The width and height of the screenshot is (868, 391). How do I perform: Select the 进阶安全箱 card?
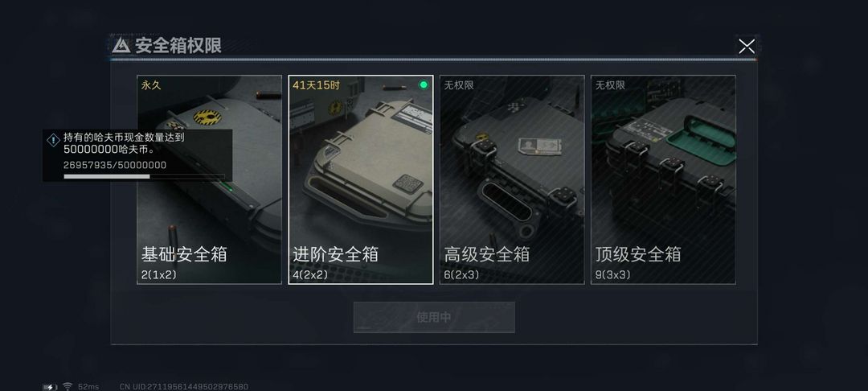tap(361, 179)
